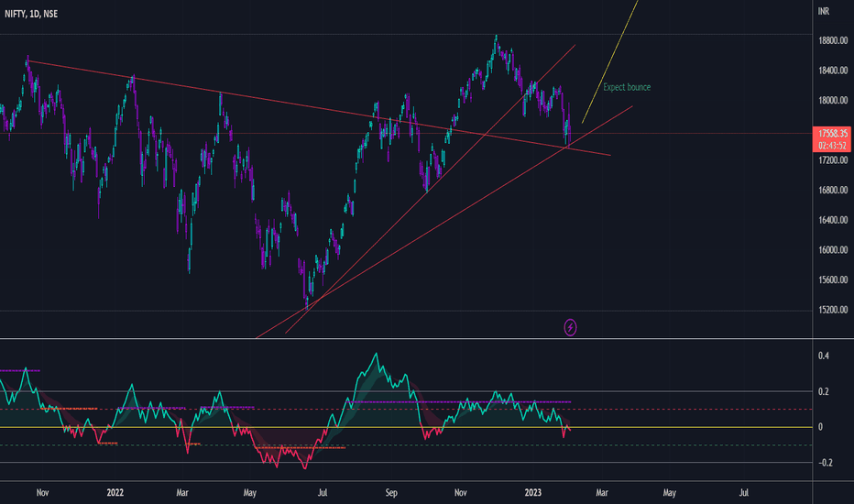854x504 pixels.
Task: Click the 18400.00 price axis label
Action: (833, 71)
